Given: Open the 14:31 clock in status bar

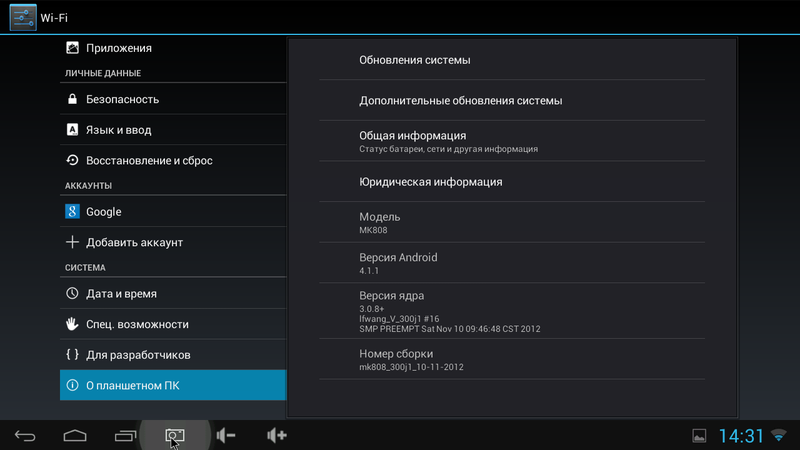Looking at the screenshot, I should [x=741, y=436].
